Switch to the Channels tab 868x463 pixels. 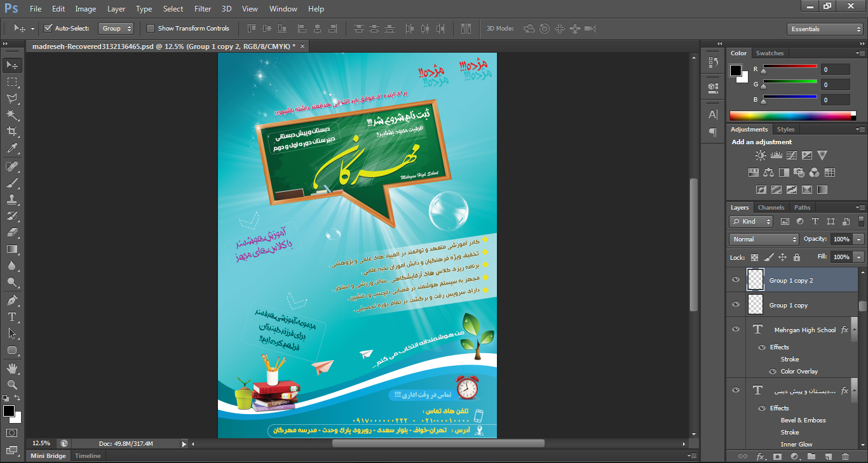771,207
